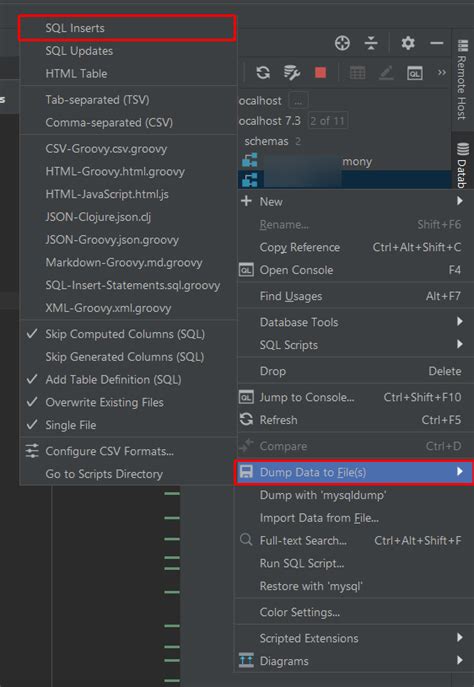Open the settings gear icon
474x687 pixels.
point(408,43)
